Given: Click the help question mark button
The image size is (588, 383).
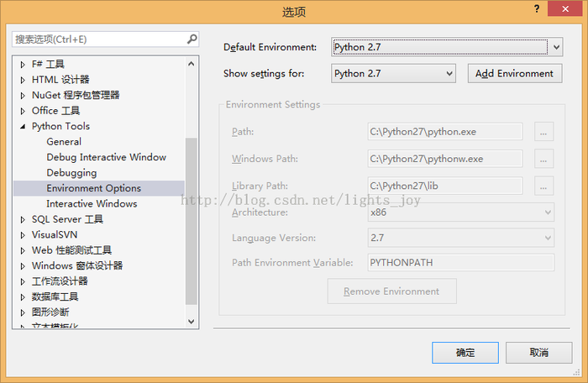Looking at the screenshot, I should point(536,8).
